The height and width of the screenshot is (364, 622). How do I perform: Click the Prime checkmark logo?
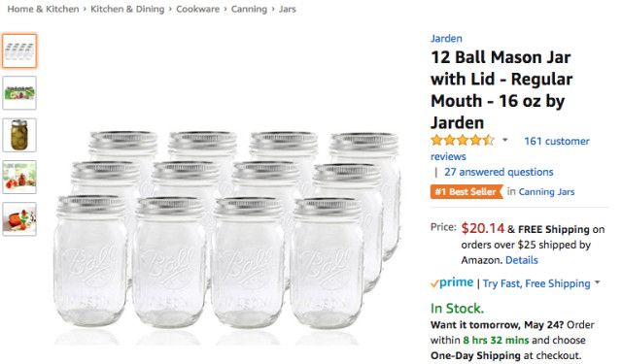pyautogui.click(x=452, y=282)
